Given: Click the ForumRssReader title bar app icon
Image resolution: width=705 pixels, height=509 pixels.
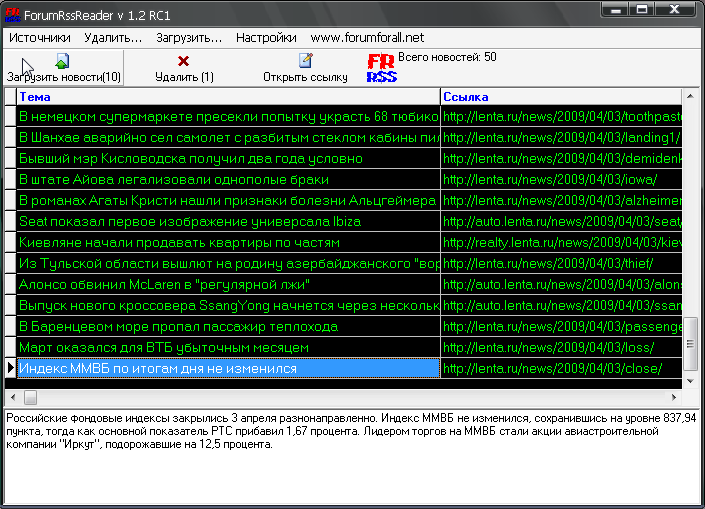Looking at the screenshot, I should coord(13,14).
